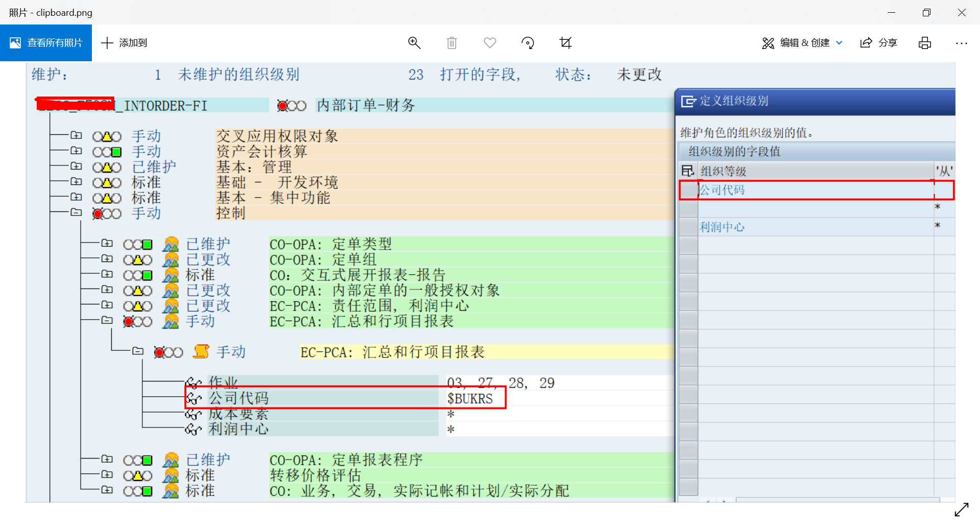Click the key icon beside 作业 field
Screen dimensions: 980x528
point(193,382)
